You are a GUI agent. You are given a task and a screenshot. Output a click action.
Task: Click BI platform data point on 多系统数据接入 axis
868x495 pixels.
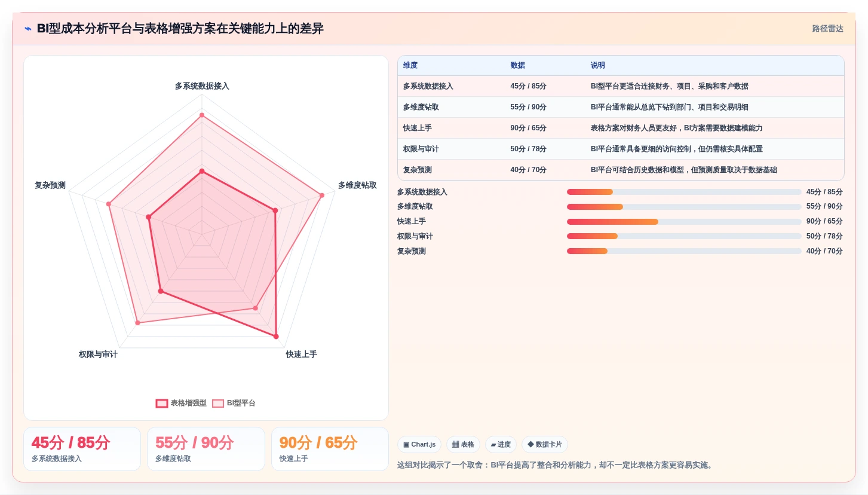coord(202,115)
